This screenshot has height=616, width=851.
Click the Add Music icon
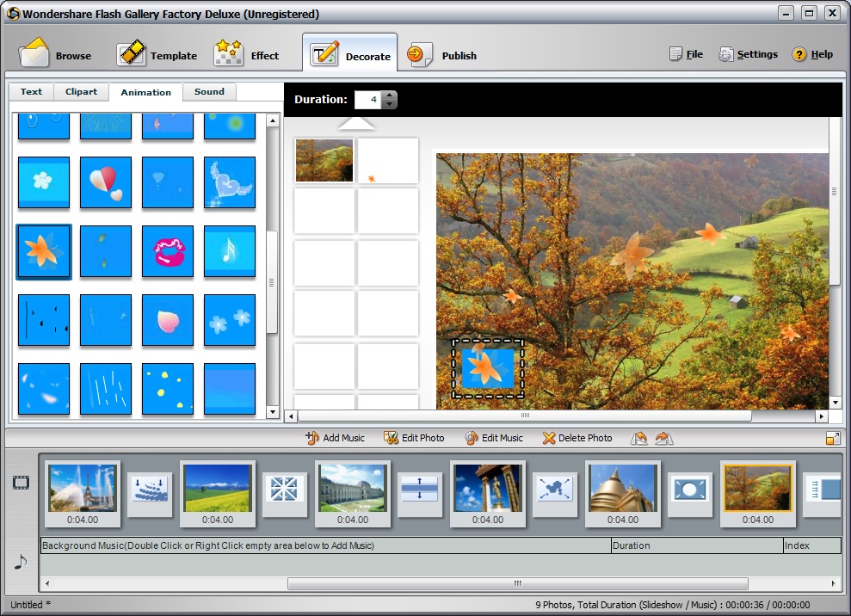(335, 438)
